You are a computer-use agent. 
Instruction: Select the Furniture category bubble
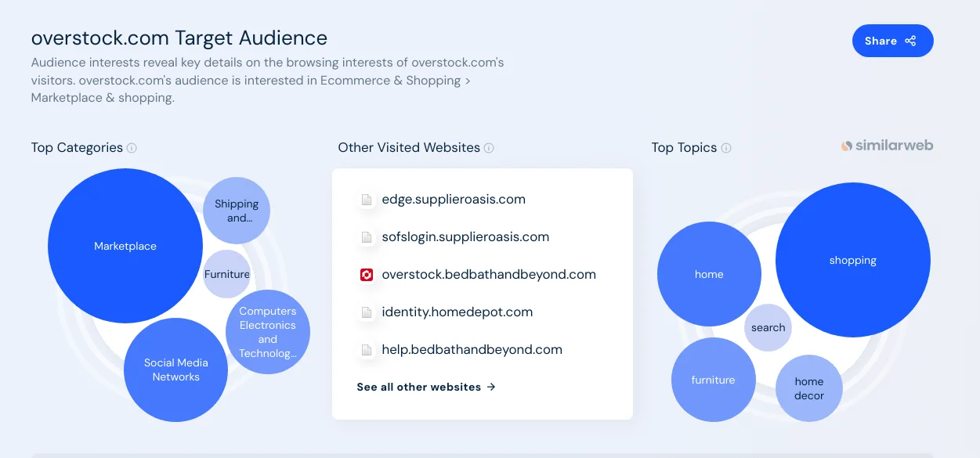[227, 274]
